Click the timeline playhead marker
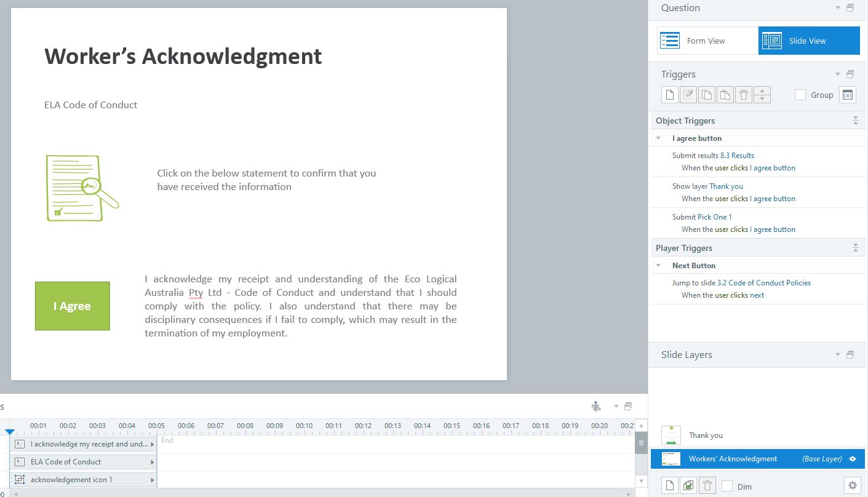 tap(10, 432)
